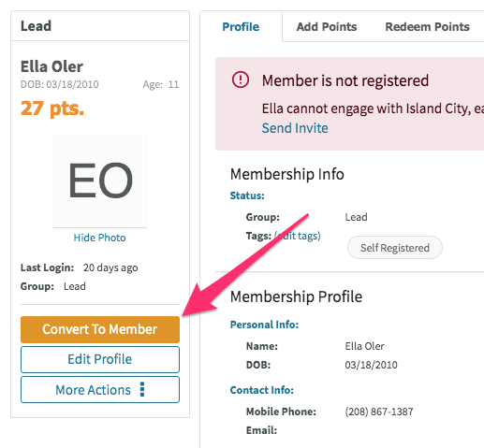The width and height of the screenshot is (484, 448).
Task: Click the Hide Photo link
Action: click(99, 238)
